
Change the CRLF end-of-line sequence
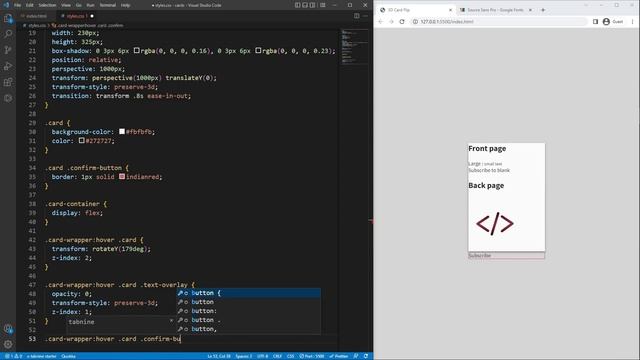278,356
